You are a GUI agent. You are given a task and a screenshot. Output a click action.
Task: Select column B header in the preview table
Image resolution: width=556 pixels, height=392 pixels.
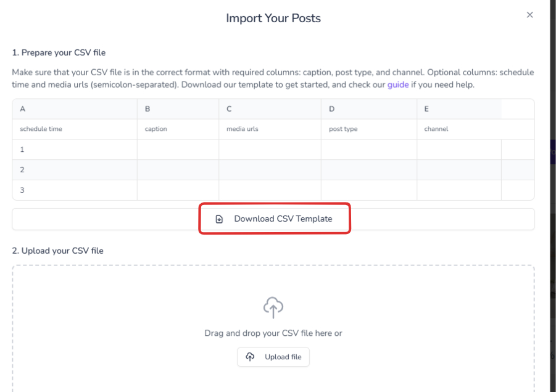[147, 109]
